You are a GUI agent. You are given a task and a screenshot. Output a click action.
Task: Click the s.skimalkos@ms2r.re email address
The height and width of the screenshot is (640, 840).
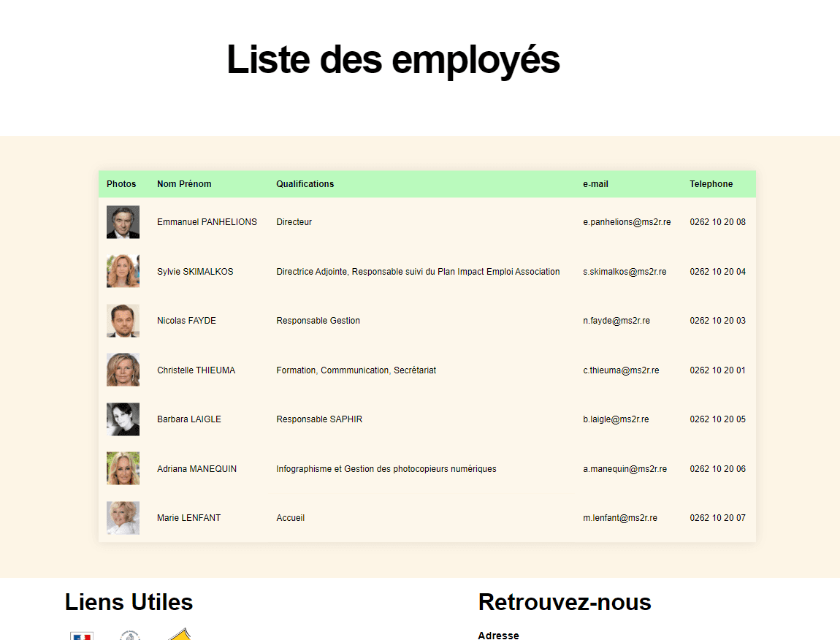point(625,272)
